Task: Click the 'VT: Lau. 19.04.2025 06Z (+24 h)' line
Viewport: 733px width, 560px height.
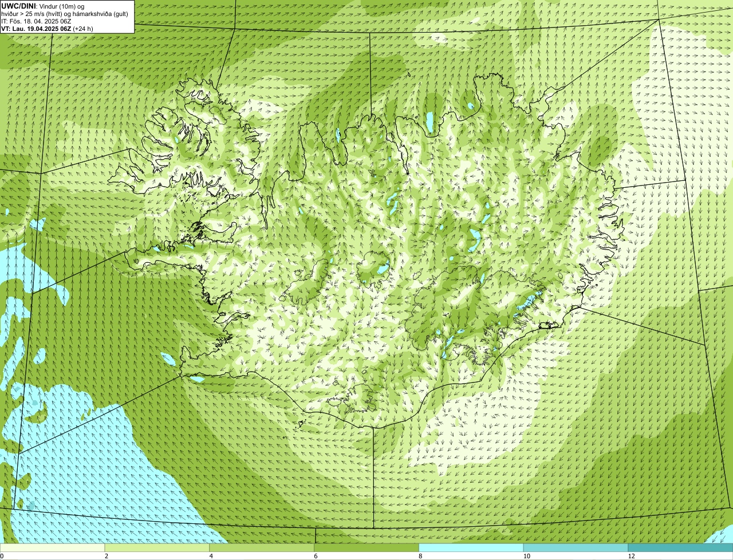Action: 47,28
